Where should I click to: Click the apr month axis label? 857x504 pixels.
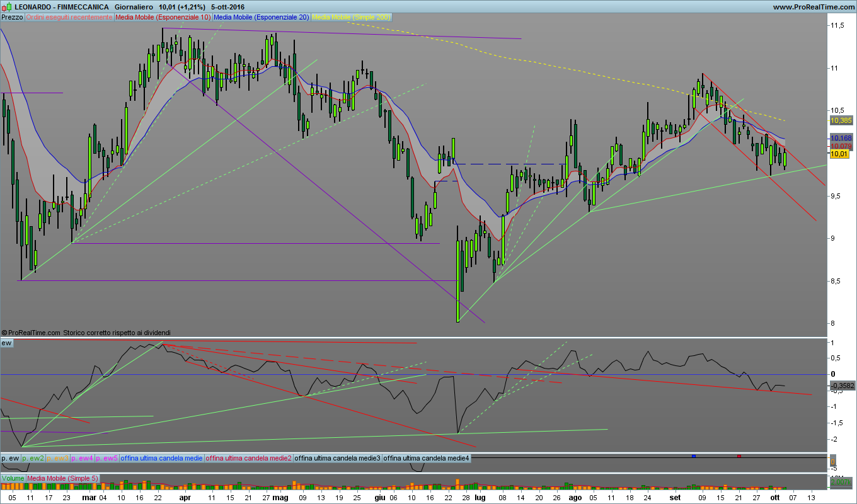[x=185, y=497]
